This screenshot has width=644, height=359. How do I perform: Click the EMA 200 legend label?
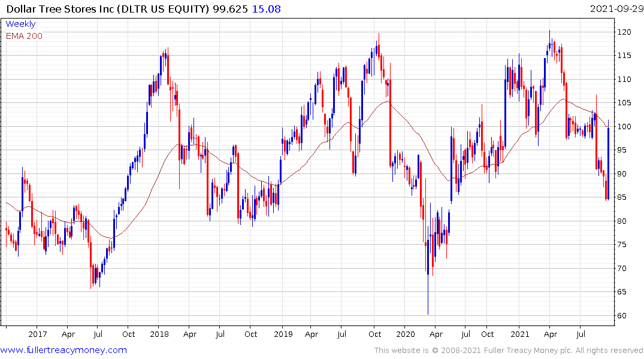[24, 36]
